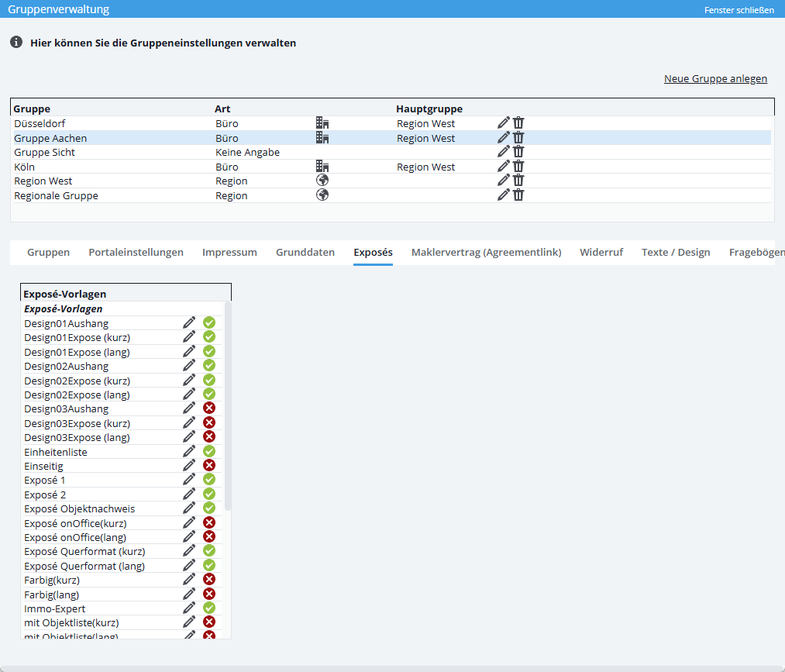Viewport: 785px width, 672px height.
Task: Toggle Exposé 2 template status
Action: tap(209, 494)
